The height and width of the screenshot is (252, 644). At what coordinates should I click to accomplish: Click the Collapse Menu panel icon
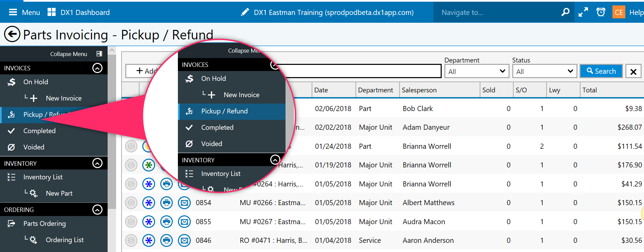click(99, 54)
